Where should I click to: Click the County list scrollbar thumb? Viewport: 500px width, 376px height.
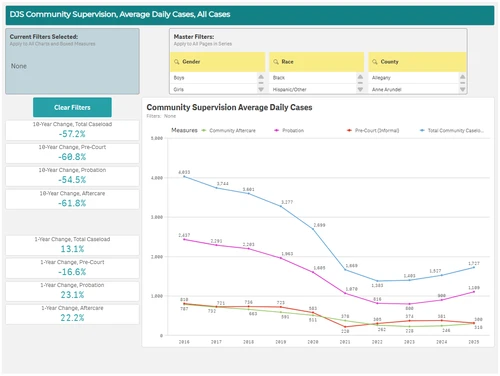point(463,83)
